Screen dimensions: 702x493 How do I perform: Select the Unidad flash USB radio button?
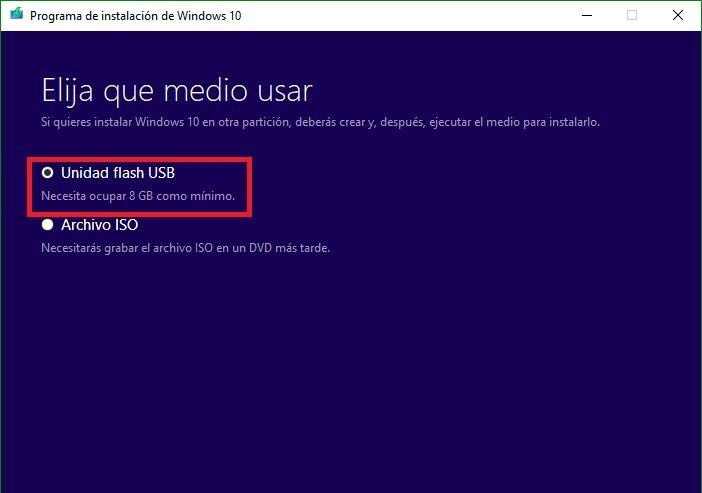coord(47,173)
